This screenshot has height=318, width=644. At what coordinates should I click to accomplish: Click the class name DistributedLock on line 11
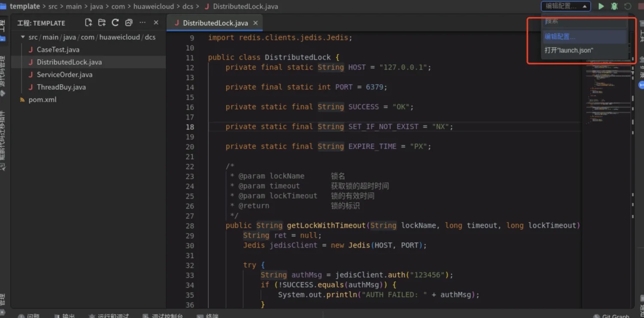coord(298,58)
